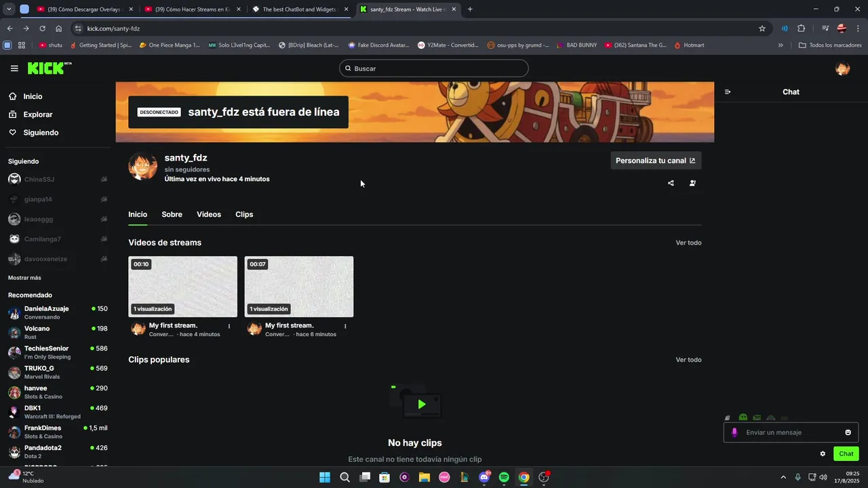Switch to the Videos tab

click(x=209, y=214)
